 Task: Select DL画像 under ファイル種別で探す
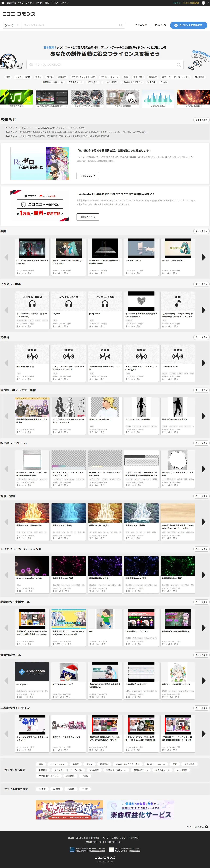point(42,789)
